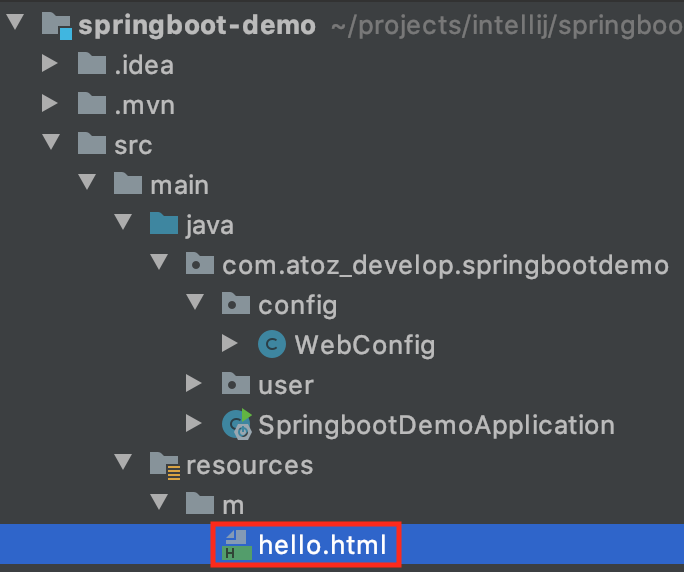This screenshot has height=572, width=684.
Task: Collapse the main folder arrow
Action: click(x=87, y=182)
